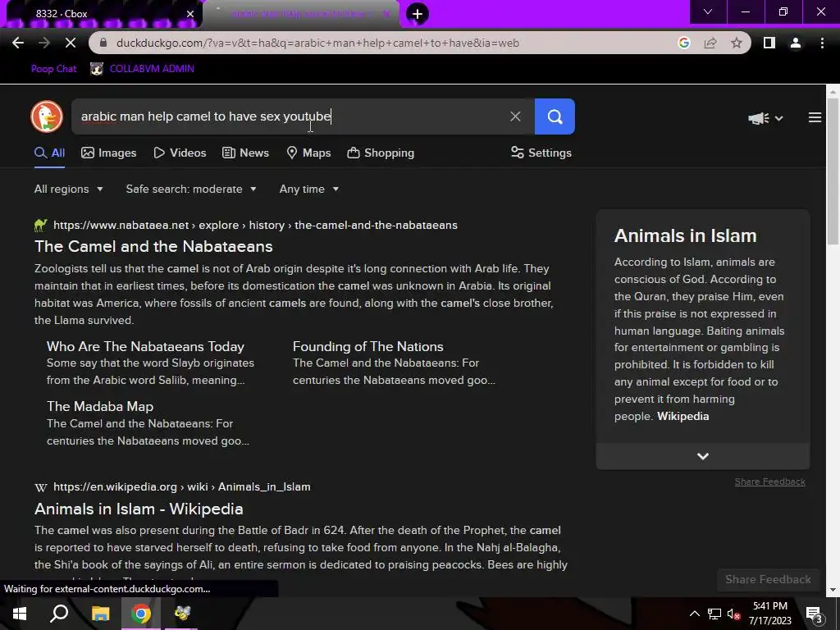Click the DuckDuckGo logo
Viewport: 840px width, 630px height.
pyautogui.click(x=47, y=116)
